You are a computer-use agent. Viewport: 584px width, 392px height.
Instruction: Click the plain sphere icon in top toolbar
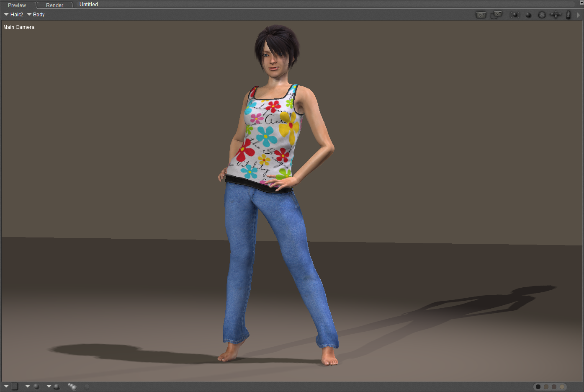click(x=528, y=15)
